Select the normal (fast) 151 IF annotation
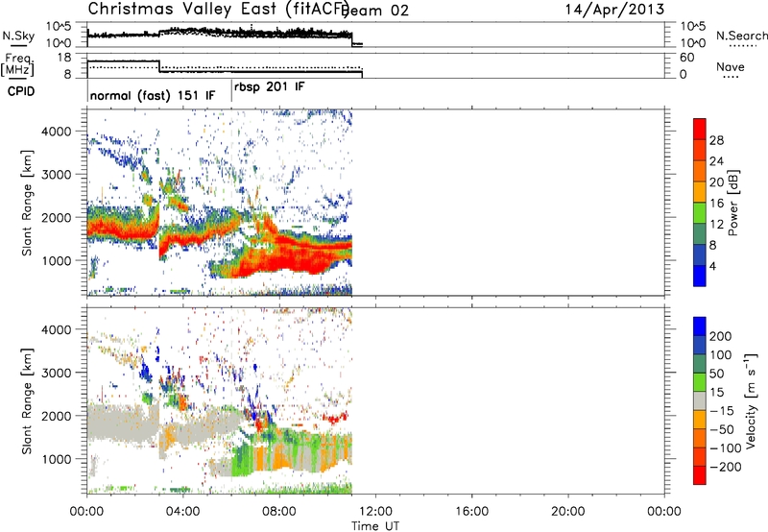768x532 pixels. tap(153, 95)
